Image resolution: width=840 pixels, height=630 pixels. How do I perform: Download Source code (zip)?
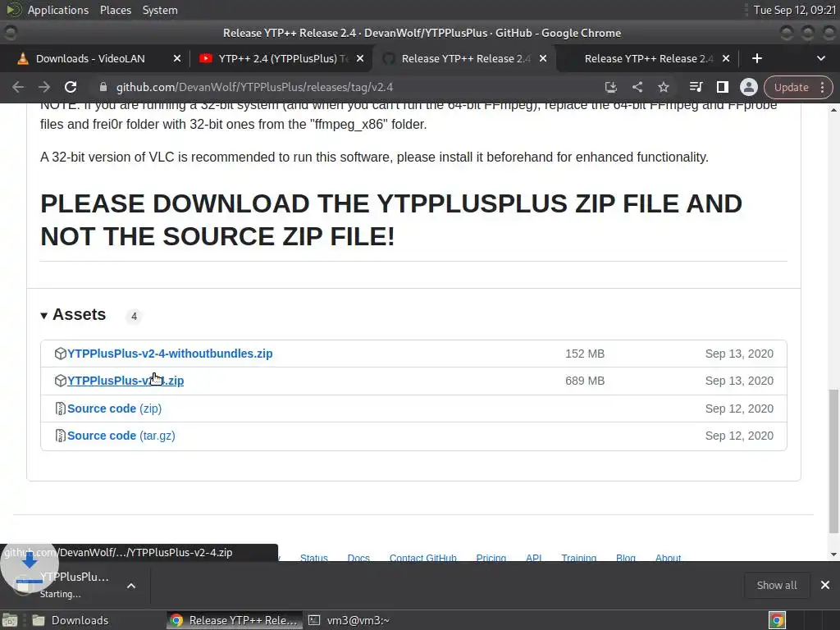114,409
